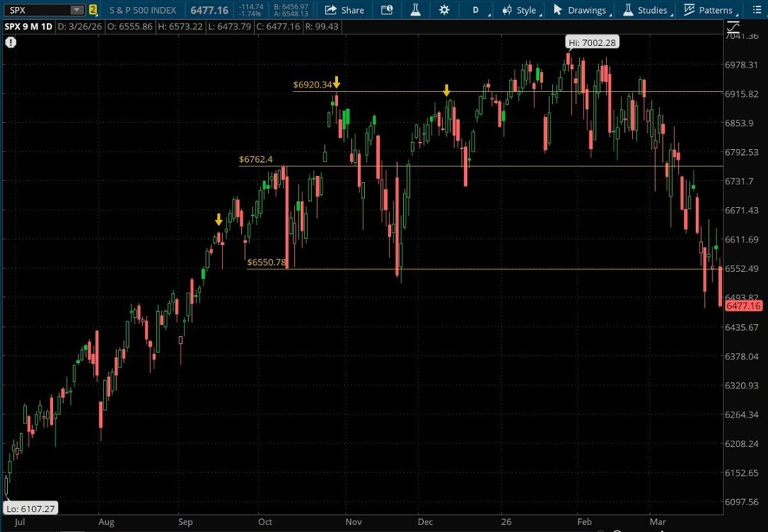Image resolution: width=768 pixels, height=532 pixels.
Task: Click the flask quick-study icon
Action: coord(415,10)
